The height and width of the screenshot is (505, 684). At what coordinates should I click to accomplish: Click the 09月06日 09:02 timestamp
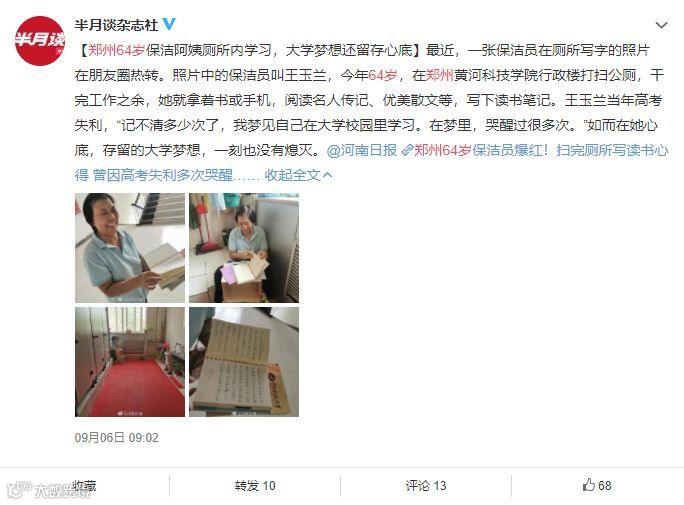[x=116, y=437]
